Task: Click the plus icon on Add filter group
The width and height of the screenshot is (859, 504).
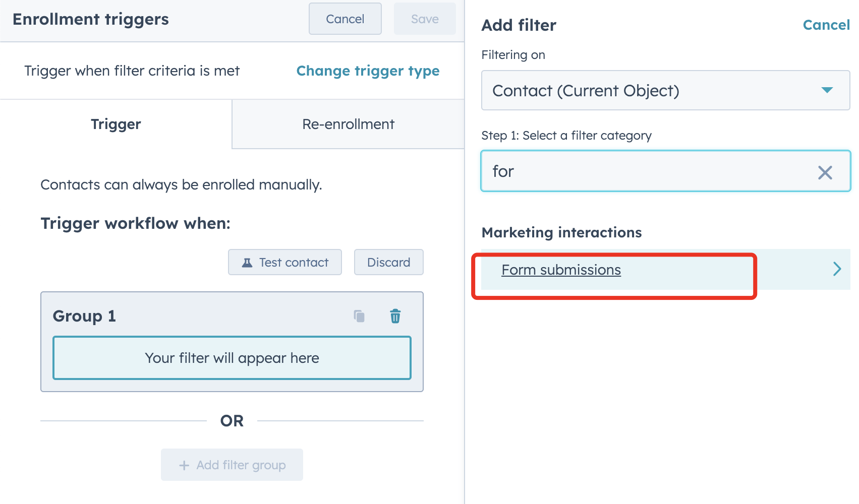Action: pyautogui.click(x=184, y=465)
